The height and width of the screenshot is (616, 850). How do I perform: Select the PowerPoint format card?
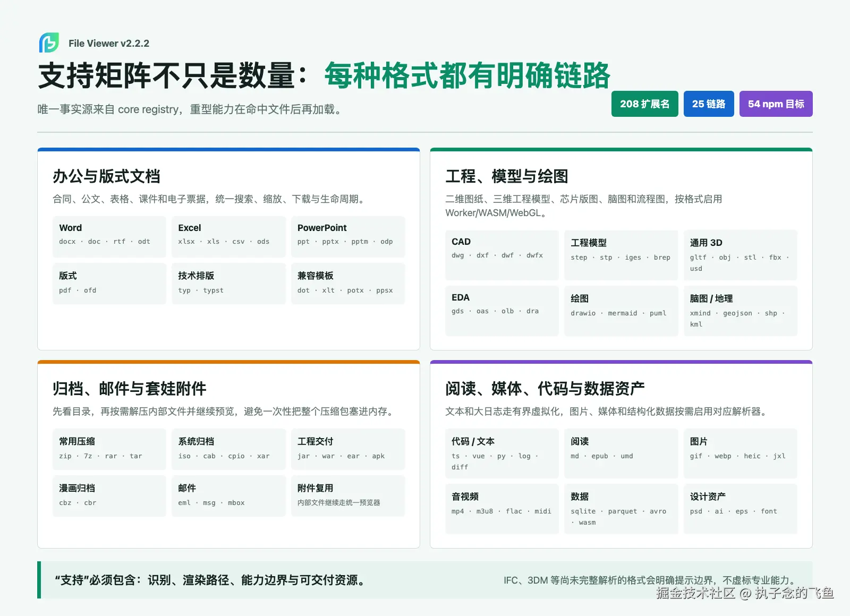coord(348,236)
